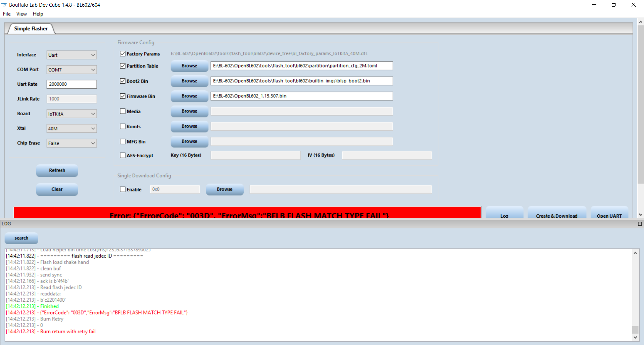This screenshot has width=644, height=345.
Task: Uncheck the Partition Table checkbox
Action: coord(123,66)
